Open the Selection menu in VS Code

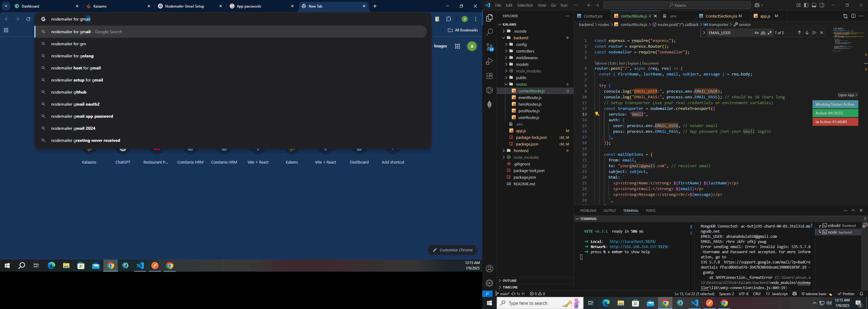click(525, 5)
